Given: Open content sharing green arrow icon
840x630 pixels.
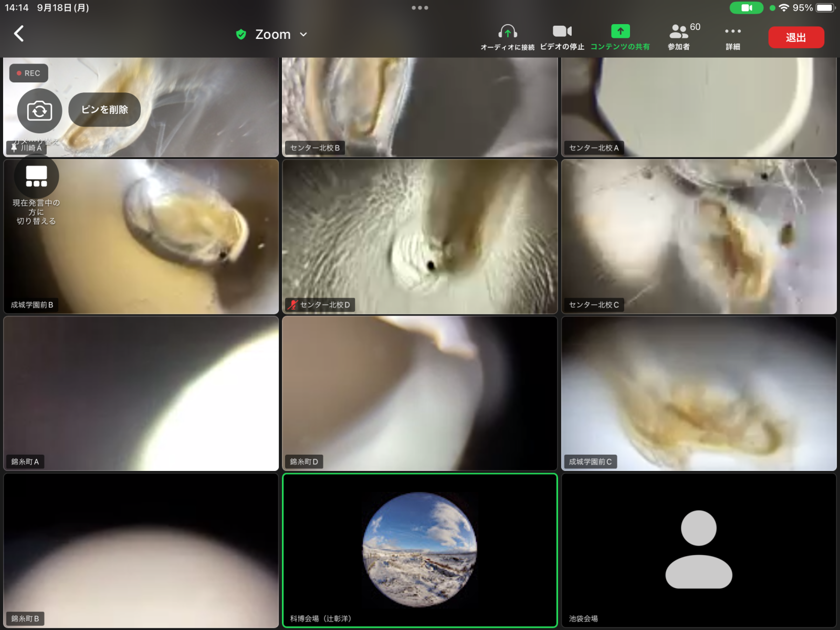Looking at the screenshot, I should (x=620, y=31).
